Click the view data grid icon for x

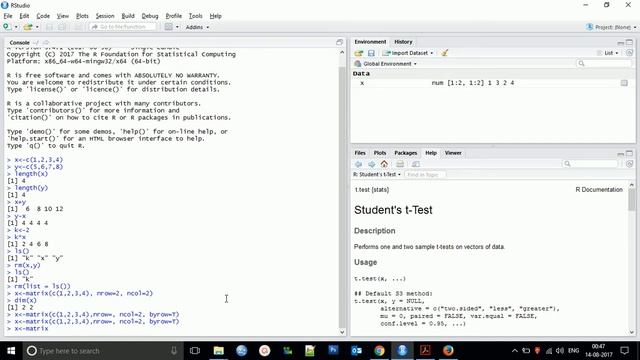click(x=624, y=83)
